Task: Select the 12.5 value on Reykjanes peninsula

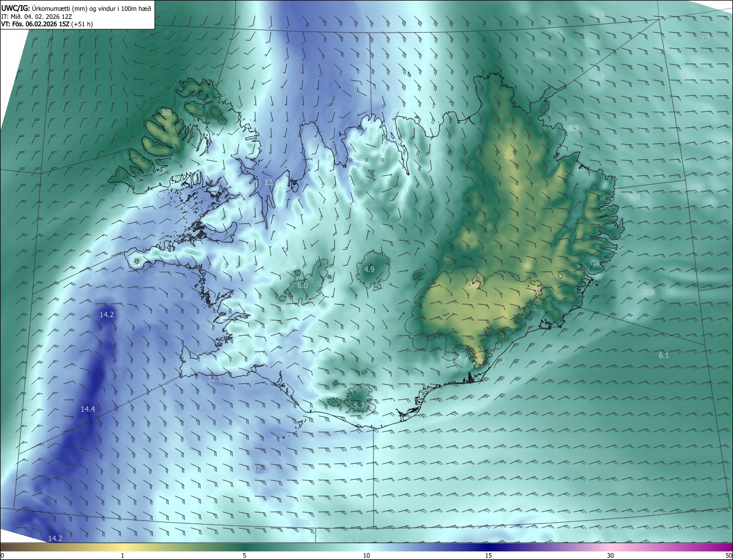Action: 215,378
